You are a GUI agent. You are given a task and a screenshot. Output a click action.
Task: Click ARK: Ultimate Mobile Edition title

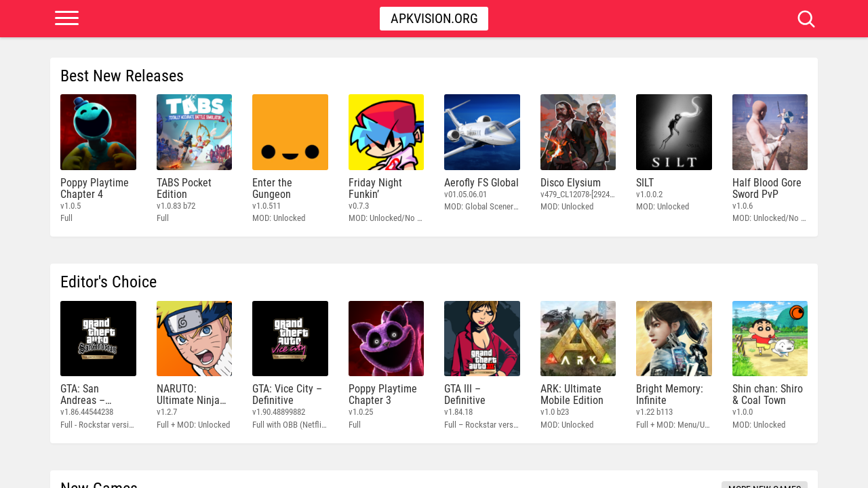pos(572,394)
